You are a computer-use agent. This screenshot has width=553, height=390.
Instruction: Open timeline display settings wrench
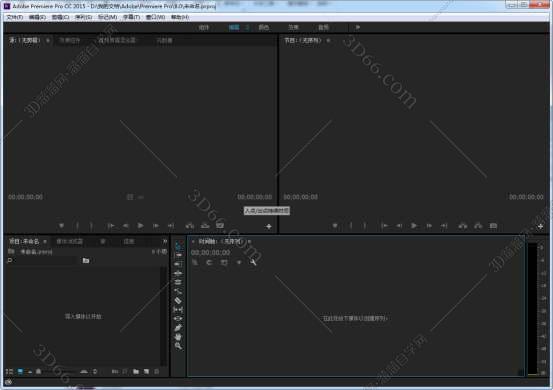[253, 262]
